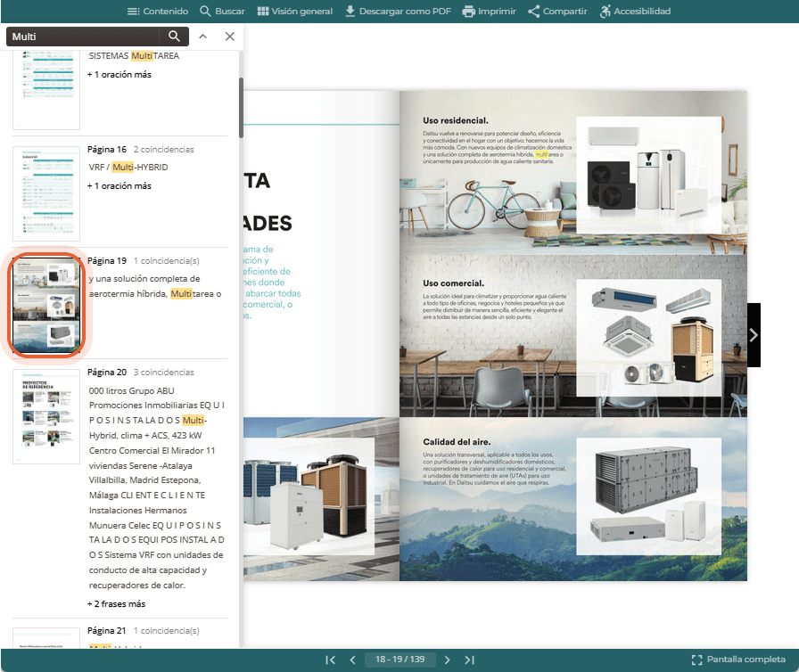799x672 pixels.
Task: Download the catalog via Descargar como PDF
Action: pos(398,12)
